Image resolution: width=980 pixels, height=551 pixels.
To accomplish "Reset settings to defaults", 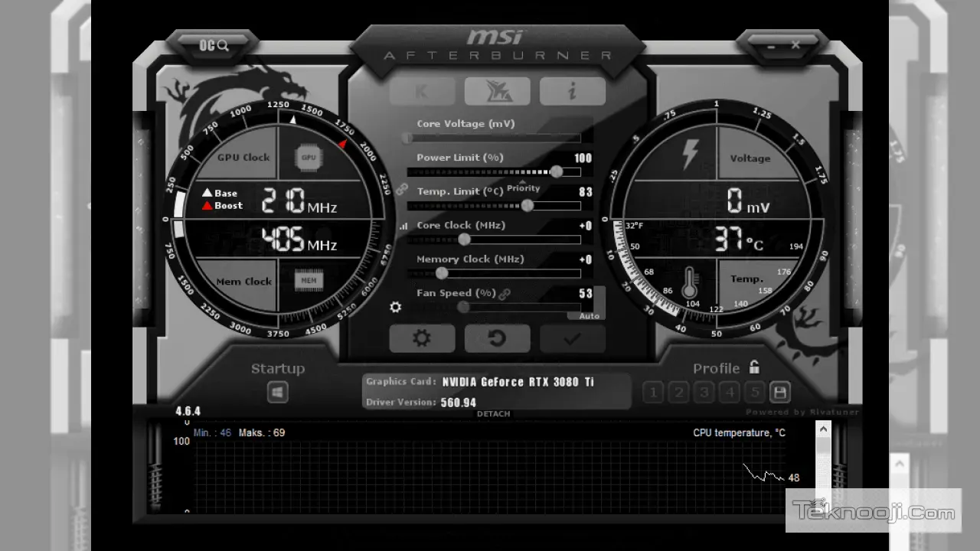I will click(x=497, y=338).
